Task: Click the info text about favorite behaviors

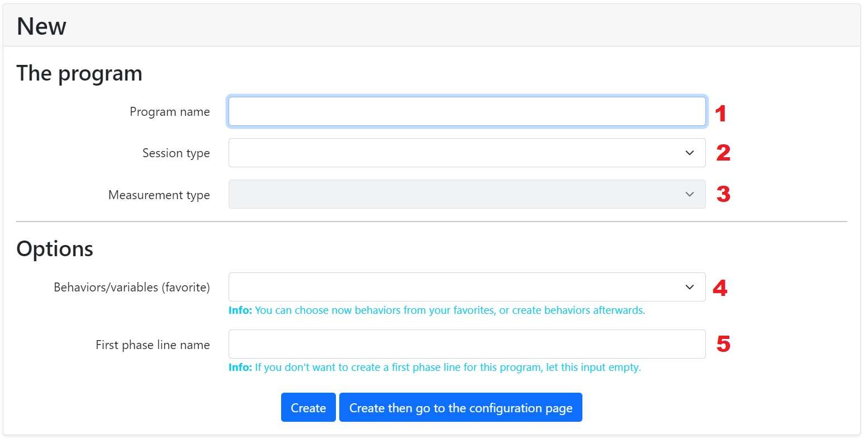Action: pos(437,310)
